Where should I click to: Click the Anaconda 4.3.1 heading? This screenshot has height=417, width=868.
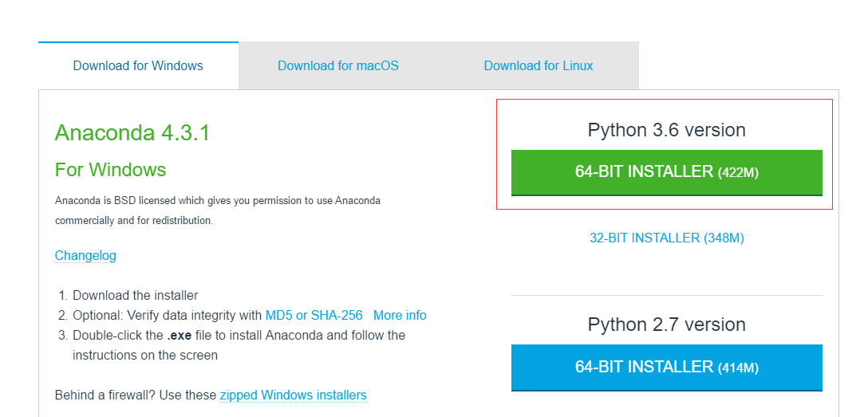point(132,132)
